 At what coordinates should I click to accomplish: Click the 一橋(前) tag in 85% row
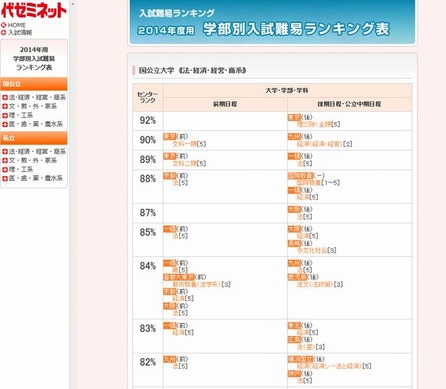176,229
